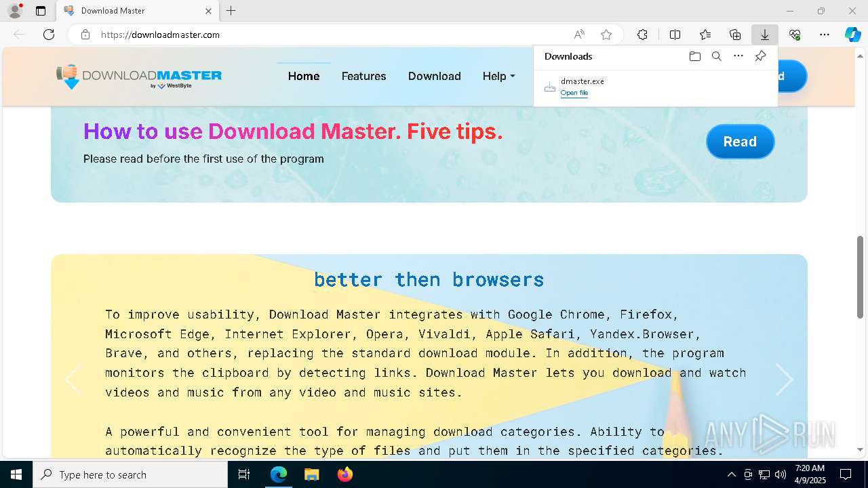868x488 pixels.
Task: Click 'How to use Download Master' heading
Action: [293, 131]
